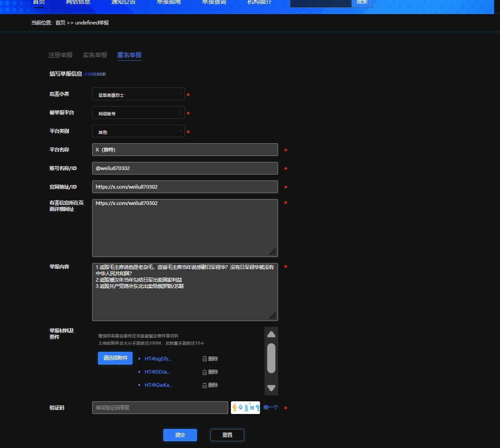Open 举报指南 in the top navigation
The width and height of the screenshot is (500, 448).
[169, 2]
